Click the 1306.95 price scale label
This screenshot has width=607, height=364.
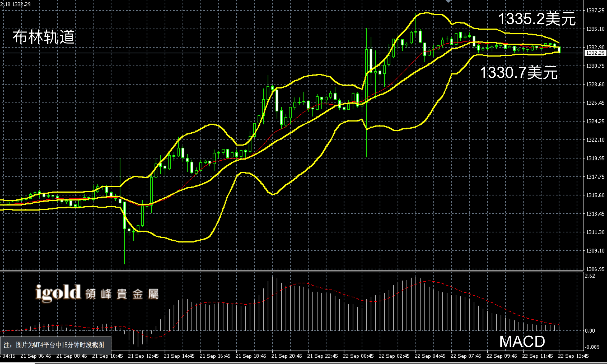coord(595,269)
